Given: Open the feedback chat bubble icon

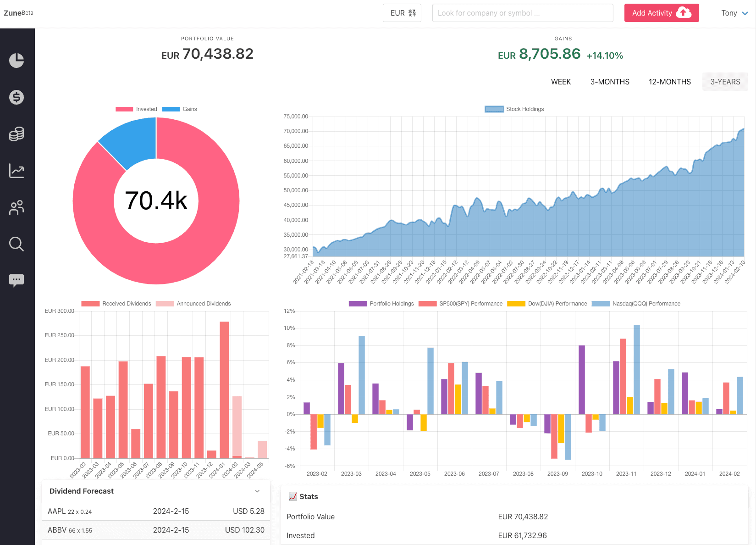Looking at the screenshot, I should pyautogui.click(x=17, y=280).
